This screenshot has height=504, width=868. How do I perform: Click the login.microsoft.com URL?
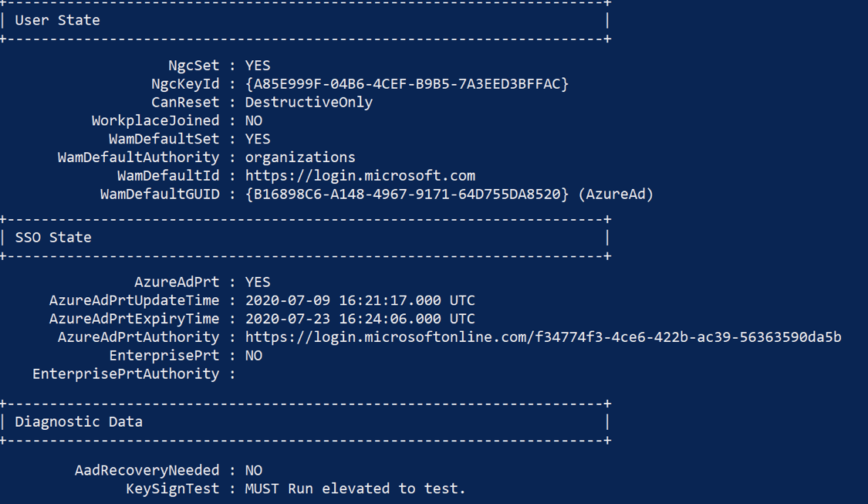click(x=360, y=176)
